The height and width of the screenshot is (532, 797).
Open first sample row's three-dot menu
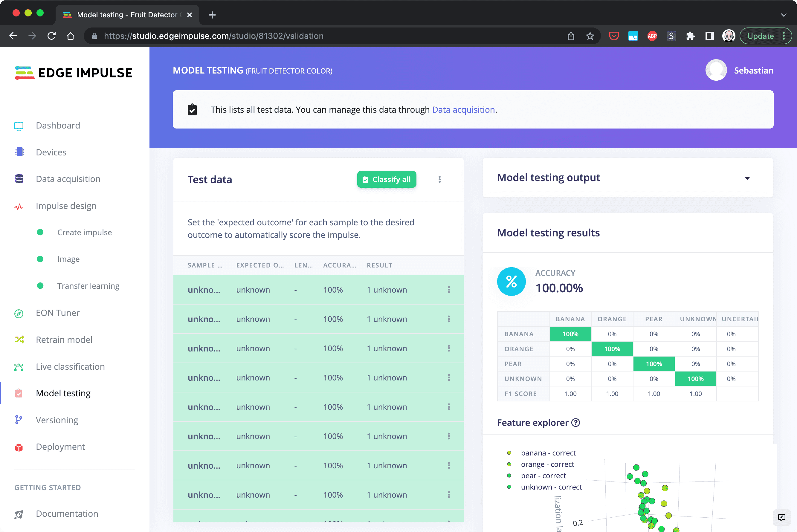coord(448,290)
